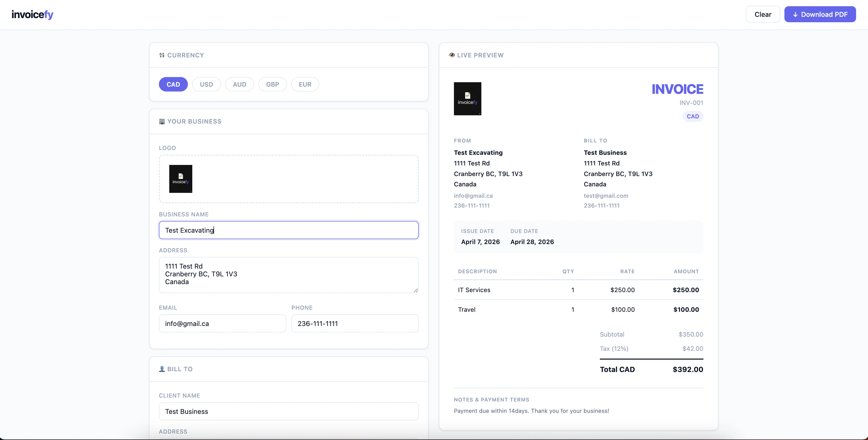
Task: Click into the business address textarea
Action: point(289,275)
